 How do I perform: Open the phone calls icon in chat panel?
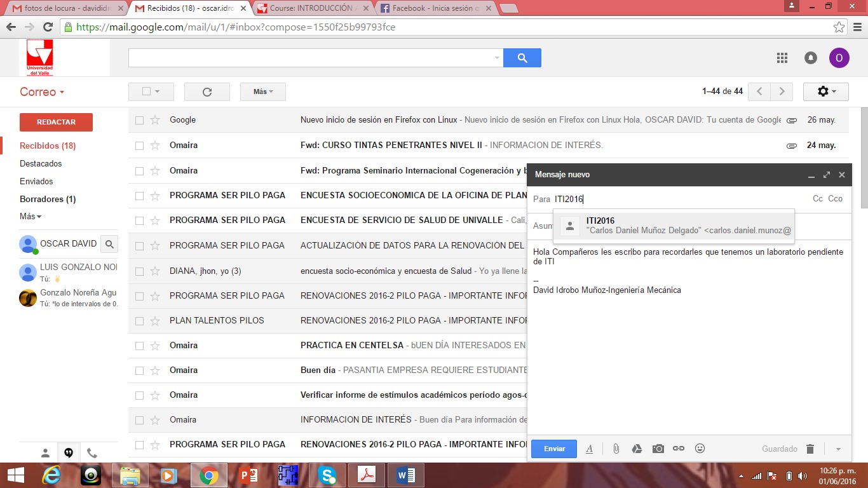(x=92, y=453)
